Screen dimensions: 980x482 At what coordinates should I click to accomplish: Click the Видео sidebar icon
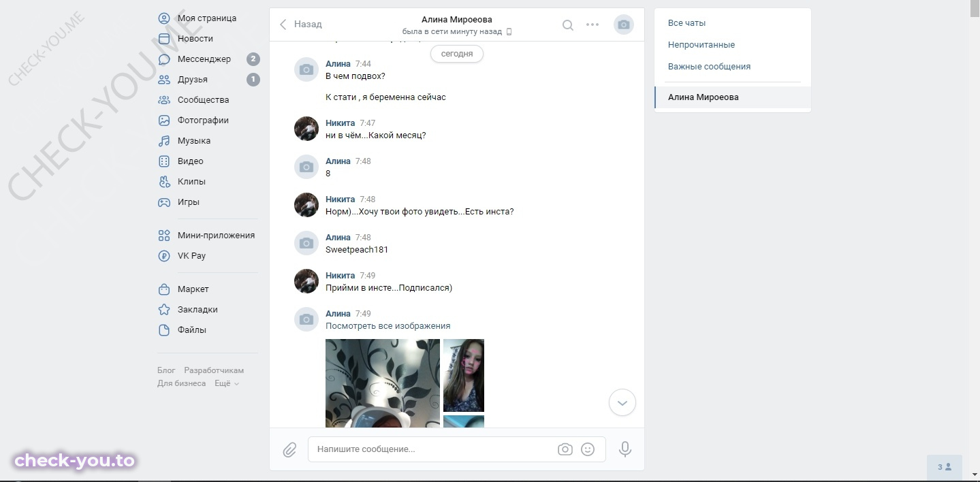(164, 161)
